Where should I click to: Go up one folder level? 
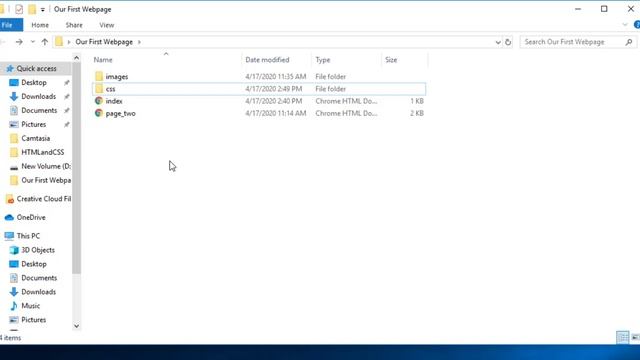pyautogui.click(x=44, y=42)
